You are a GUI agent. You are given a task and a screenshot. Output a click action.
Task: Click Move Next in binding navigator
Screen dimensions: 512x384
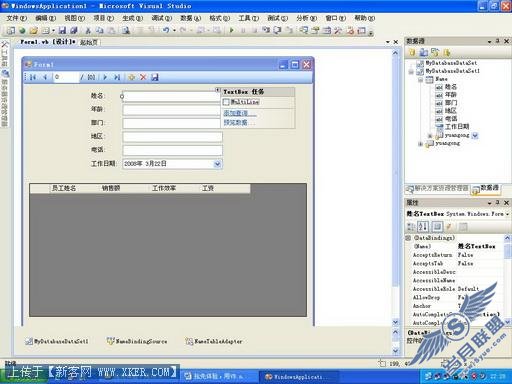pyautogui.click(x=105, y=77)
